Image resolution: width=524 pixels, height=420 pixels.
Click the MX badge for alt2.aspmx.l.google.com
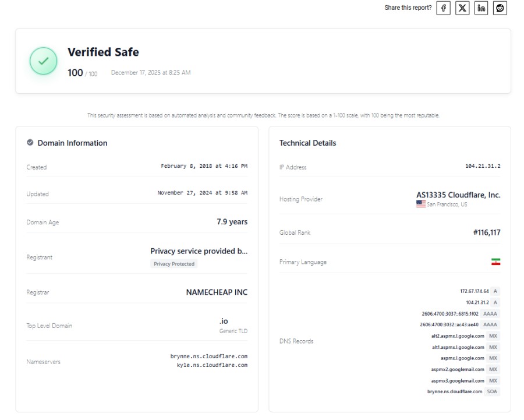pyautogui.click(x=493, y=336)
